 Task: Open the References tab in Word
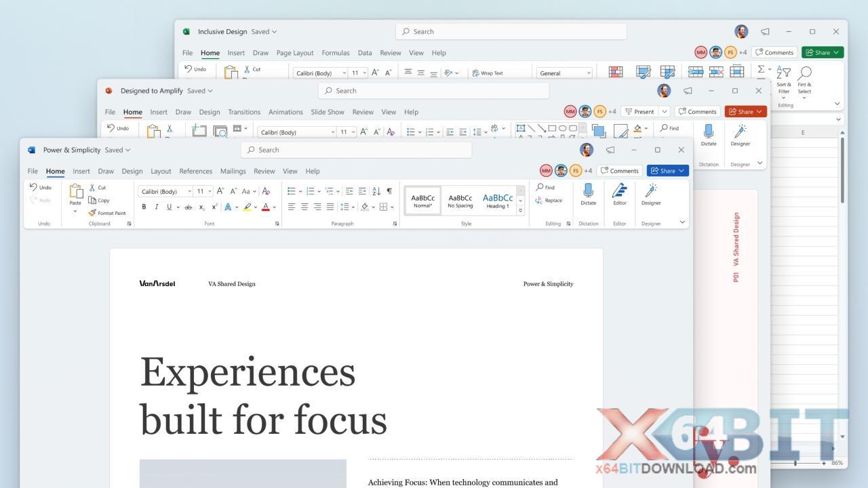[196, 171]
